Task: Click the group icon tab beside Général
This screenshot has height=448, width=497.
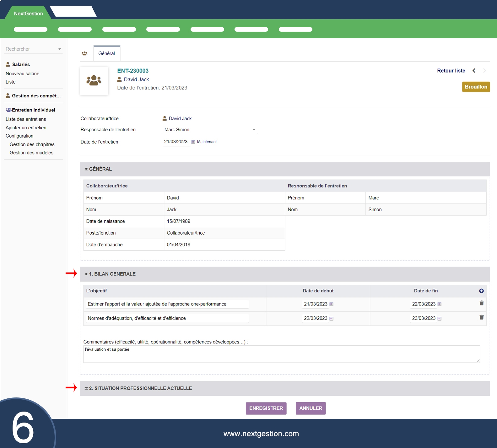Action: 84,53
